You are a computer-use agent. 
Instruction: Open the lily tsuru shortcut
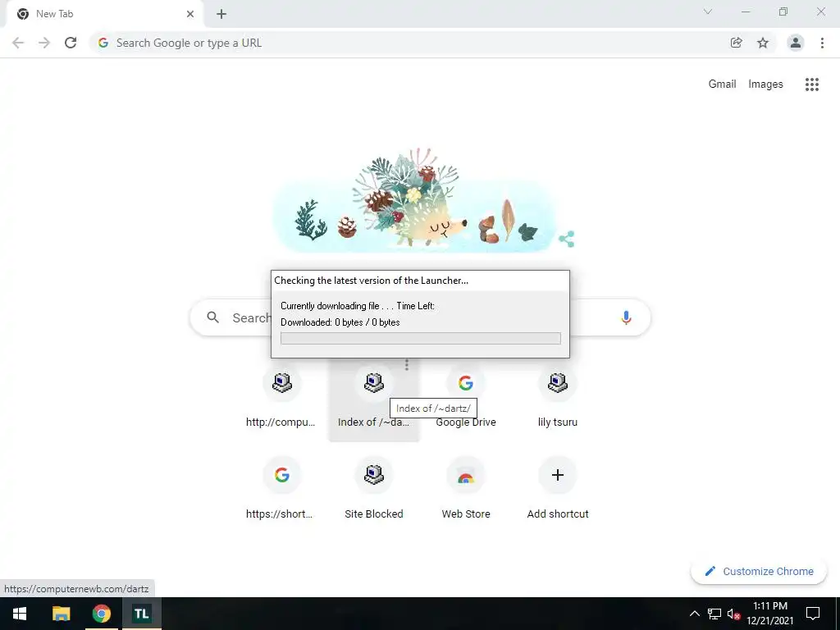point(557,397)
